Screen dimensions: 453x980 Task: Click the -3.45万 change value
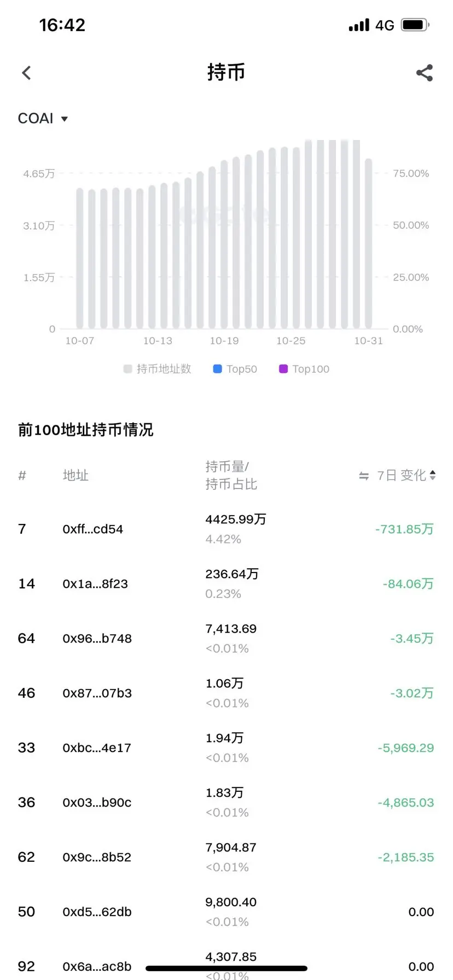tap(412, 639)
